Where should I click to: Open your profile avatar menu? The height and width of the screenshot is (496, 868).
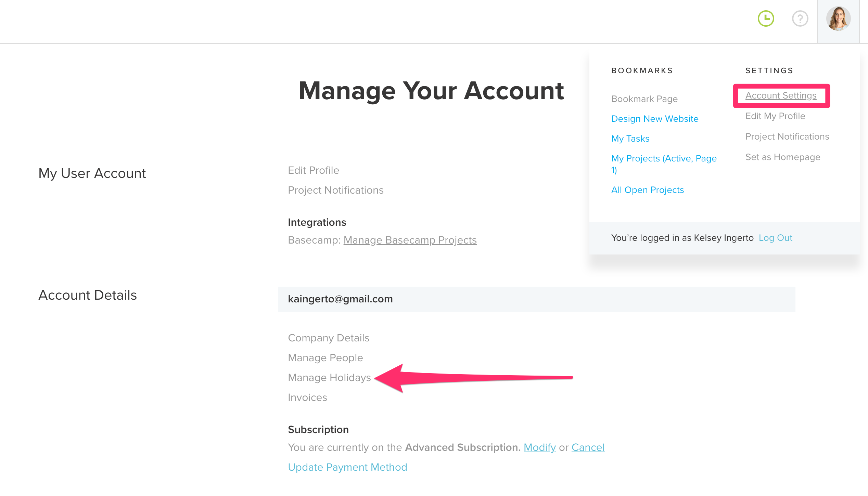(x=839, y=19)
